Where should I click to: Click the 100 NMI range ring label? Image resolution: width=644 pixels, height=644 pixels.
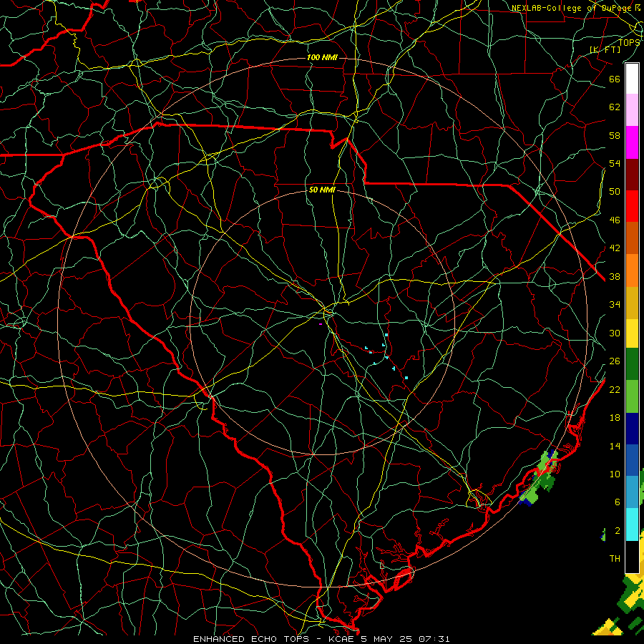tap(322, 57)
